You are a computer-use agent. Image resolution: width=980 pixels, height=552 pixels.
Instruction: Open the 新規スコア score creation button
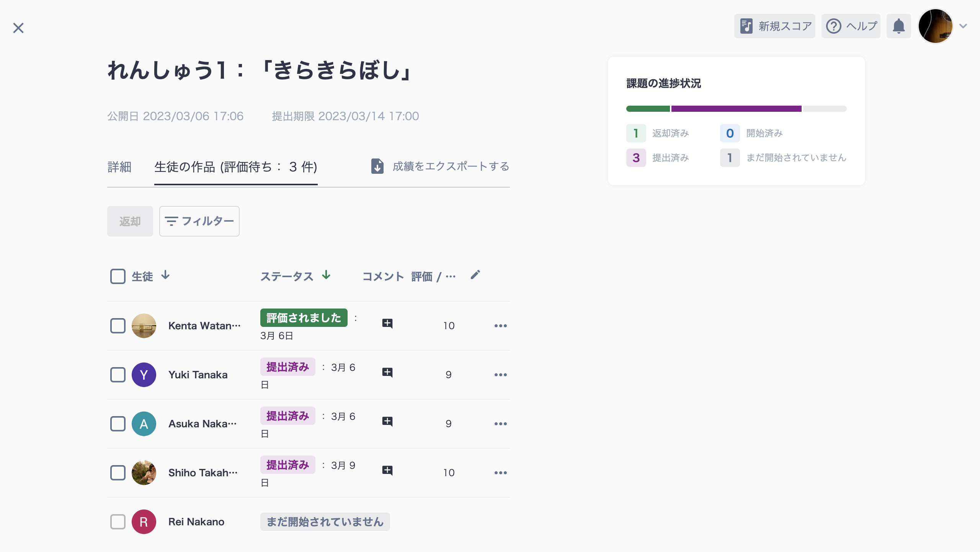(x=774, y=26)
